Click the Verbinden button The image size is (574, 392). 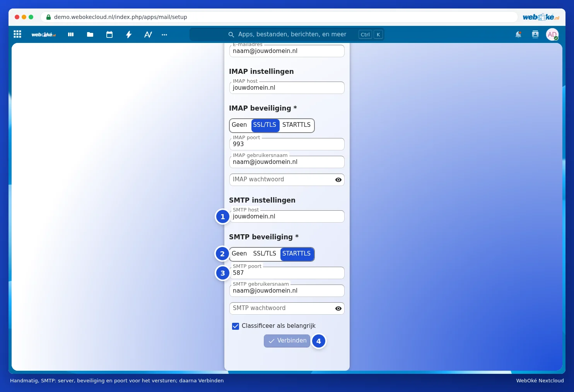pyautogui.click(x=287, y=341)
